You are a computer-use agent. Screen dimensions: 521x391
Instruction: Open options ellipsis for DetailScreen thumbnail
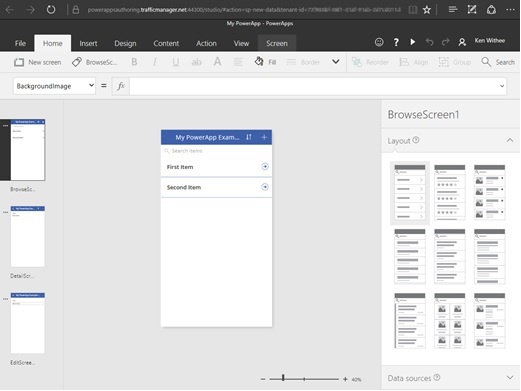[5, 212]
